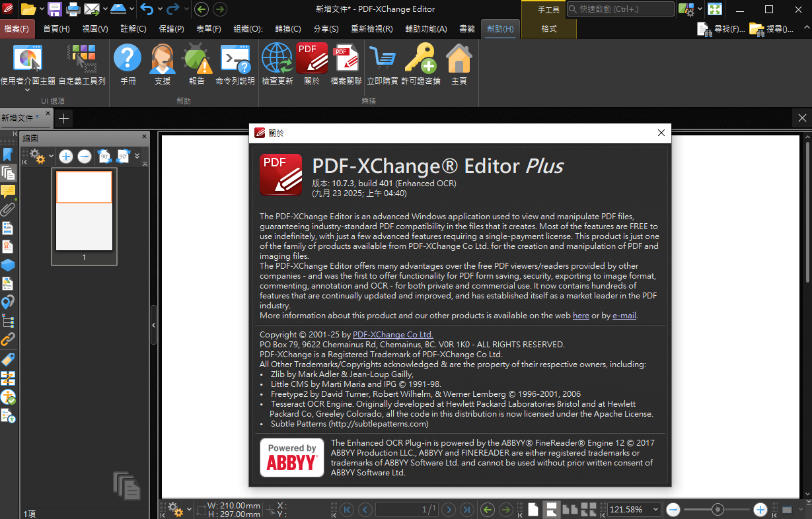Click the PDF-XChange Co Ltd. copyright link
Viewport: 812px width, 519px height.
pyautogui.click(x=392, y=335)
